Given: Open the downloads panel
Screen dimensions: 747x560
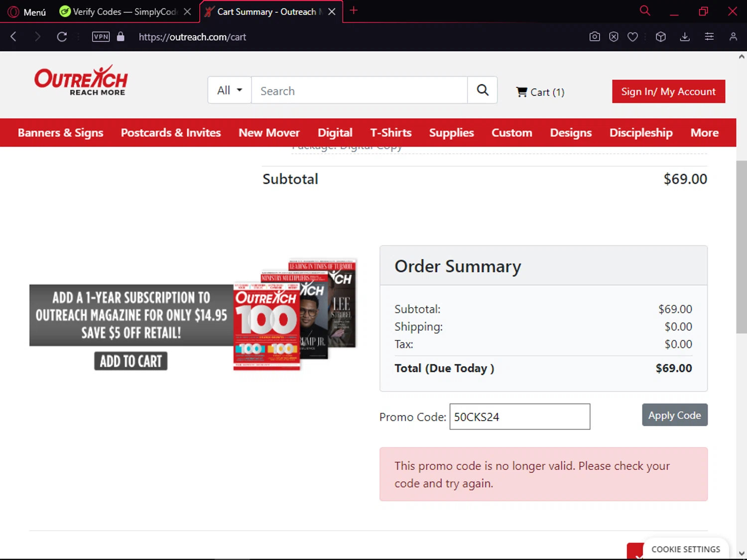Looking at the screenshot, I should tap(685, 37).
